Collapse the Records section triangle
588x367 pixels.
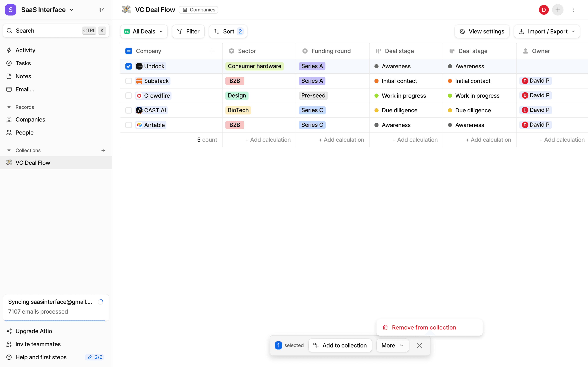pos(9,107)
